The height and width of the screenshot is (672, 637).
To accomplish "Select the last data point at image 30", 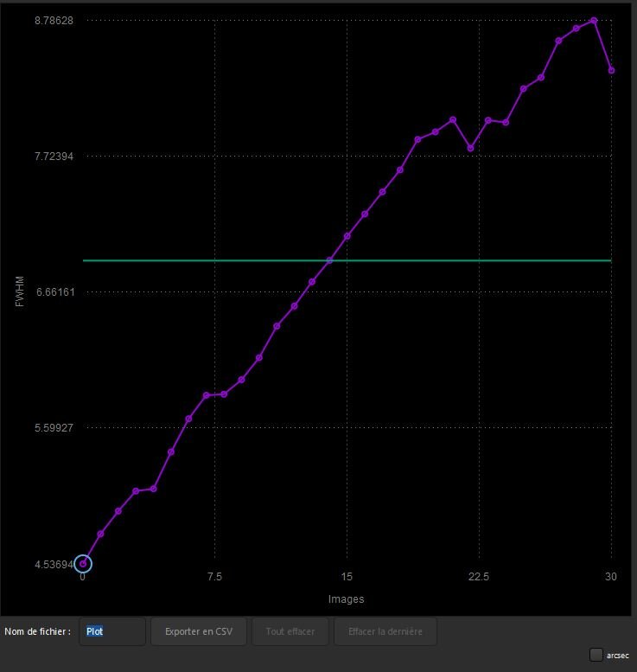I will (x=611, y=70).
